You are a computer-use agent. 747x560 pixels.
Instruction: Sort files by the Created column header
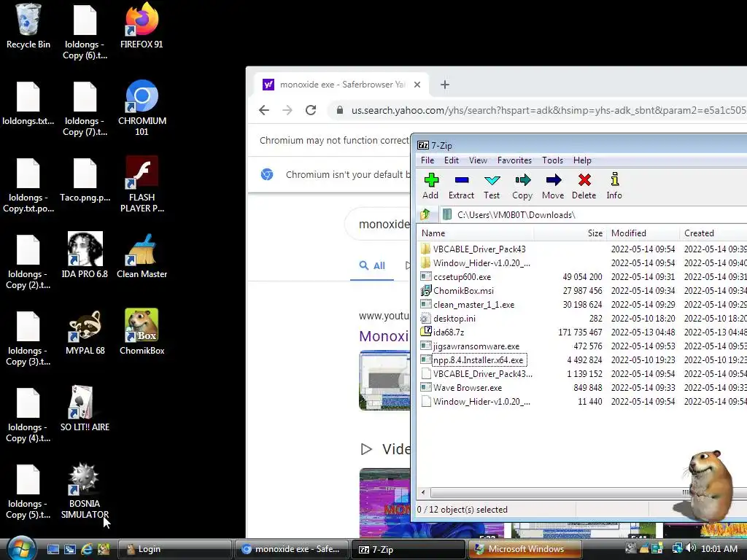pyautogui.click(x=713, y=233)
